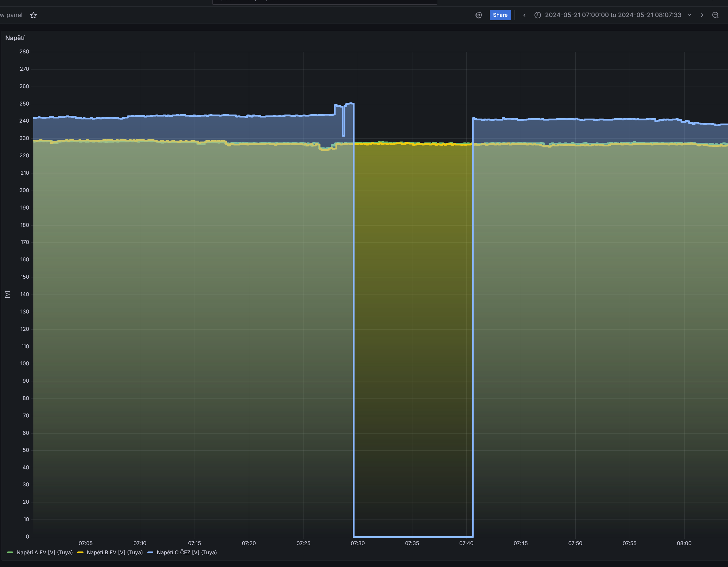Toggle Napětí B FV series in legend
The width and height of the screenshot is (728, 567).
click(x=115, y=552)
